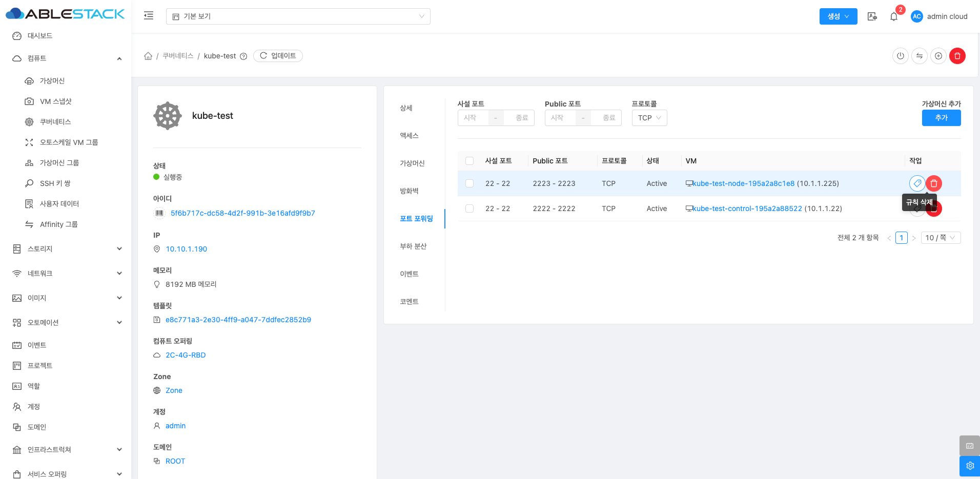
Task: Click the blue 추가 button
Action: pyautogui.click(x=941, y=118)
